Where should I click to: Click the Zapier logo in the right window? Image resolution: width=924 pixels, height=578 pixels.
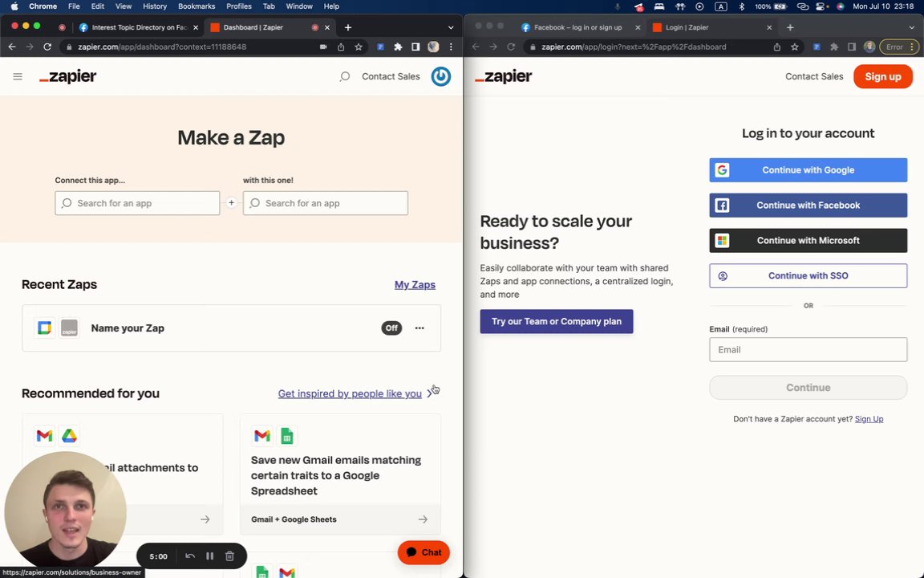click(x=503, y=77)
